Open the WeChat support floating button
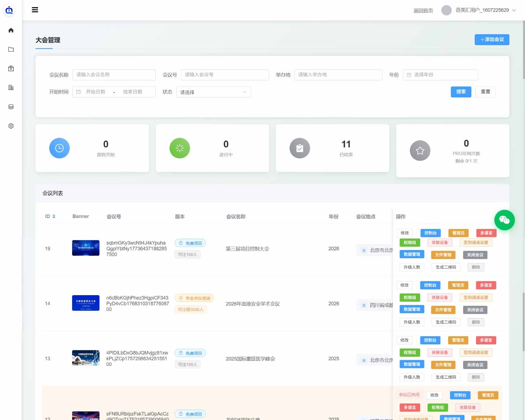 [504, 220]
